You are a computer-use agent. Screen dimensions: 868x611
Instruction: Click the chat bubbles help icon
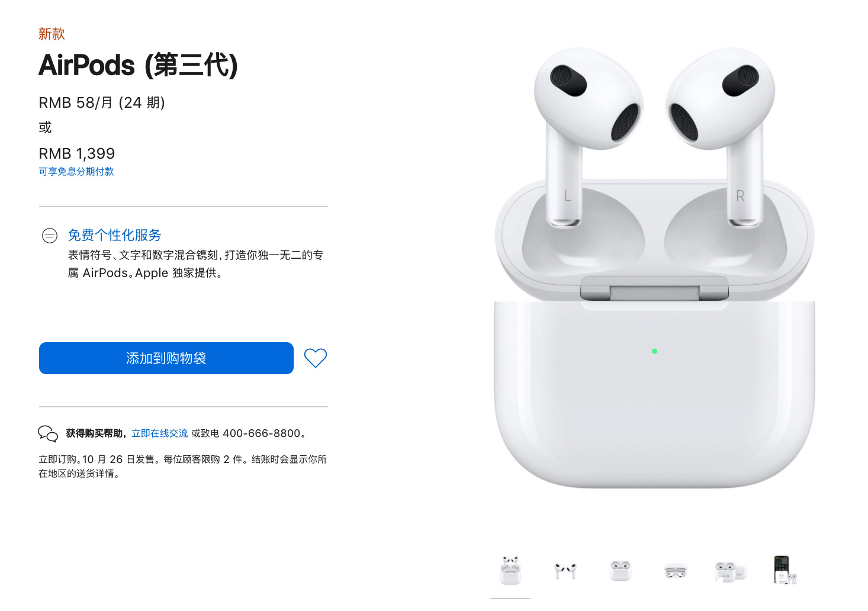[x=48, y=433]
